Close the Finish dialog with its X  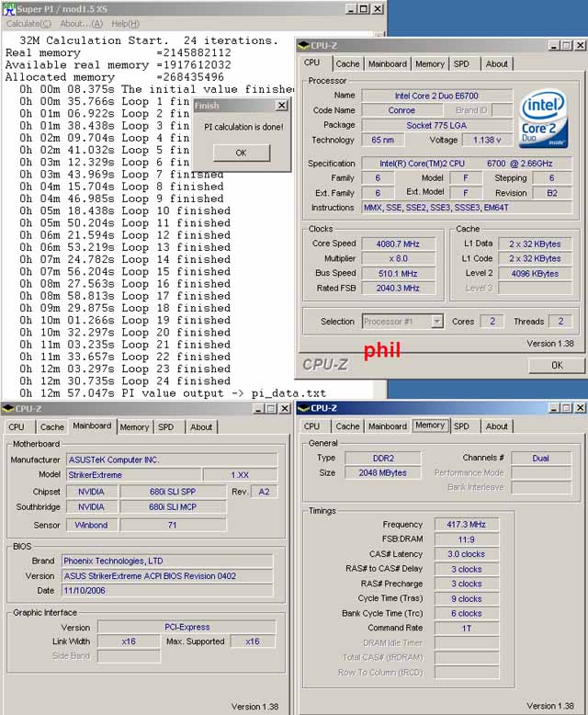[x=282, y=106]
